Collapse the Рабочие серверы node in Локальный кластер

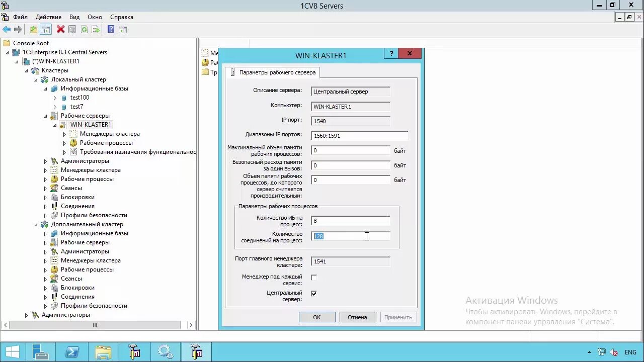[45, 116]
